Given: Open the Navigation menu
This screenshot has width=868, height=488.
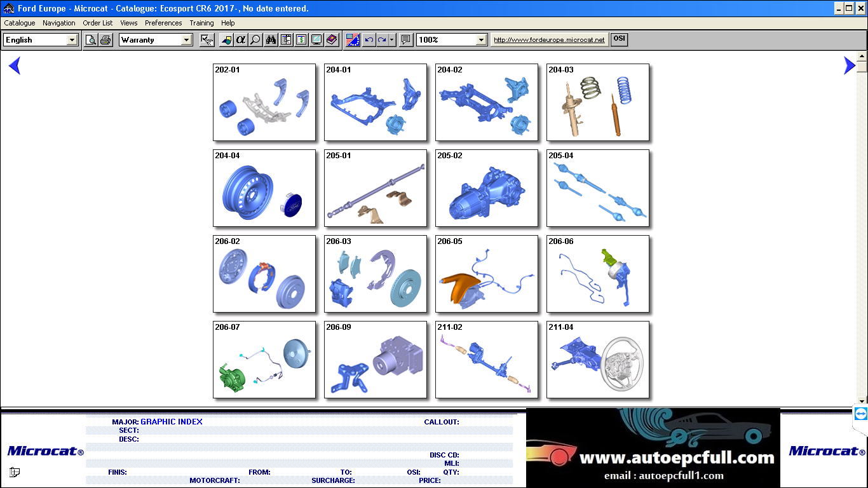Looking at the screenshot, I should click(x=59, y=23).
